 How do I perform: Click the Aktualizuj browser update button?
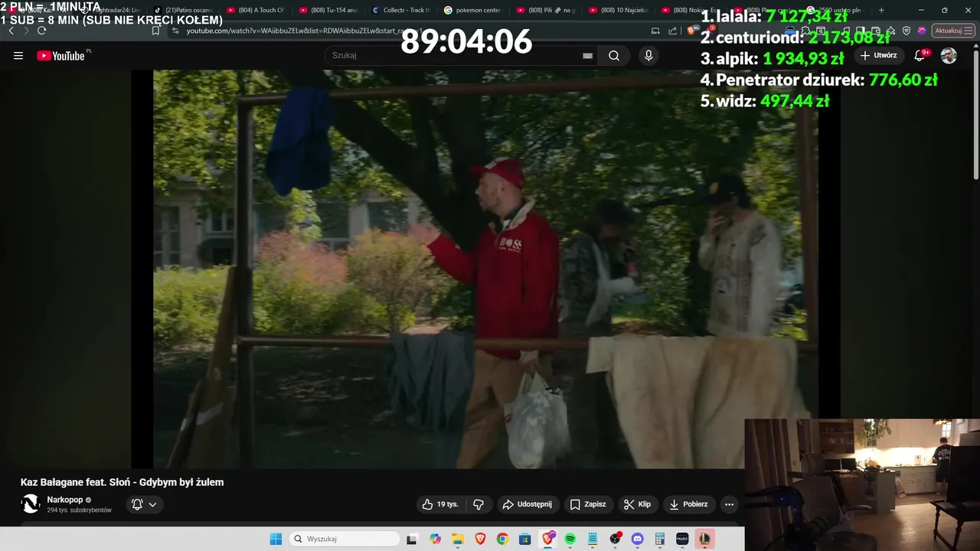click(x=953, y=31)
